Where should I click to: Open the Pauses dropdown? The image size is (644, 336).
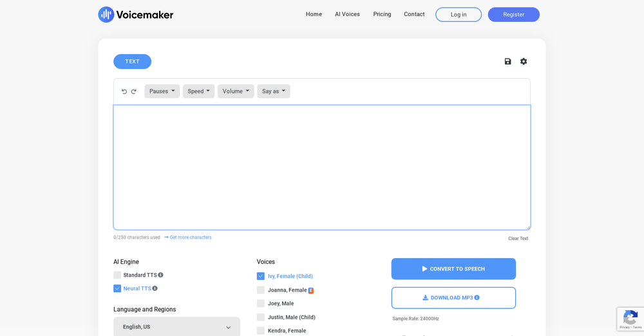click(x=162, y=92)
